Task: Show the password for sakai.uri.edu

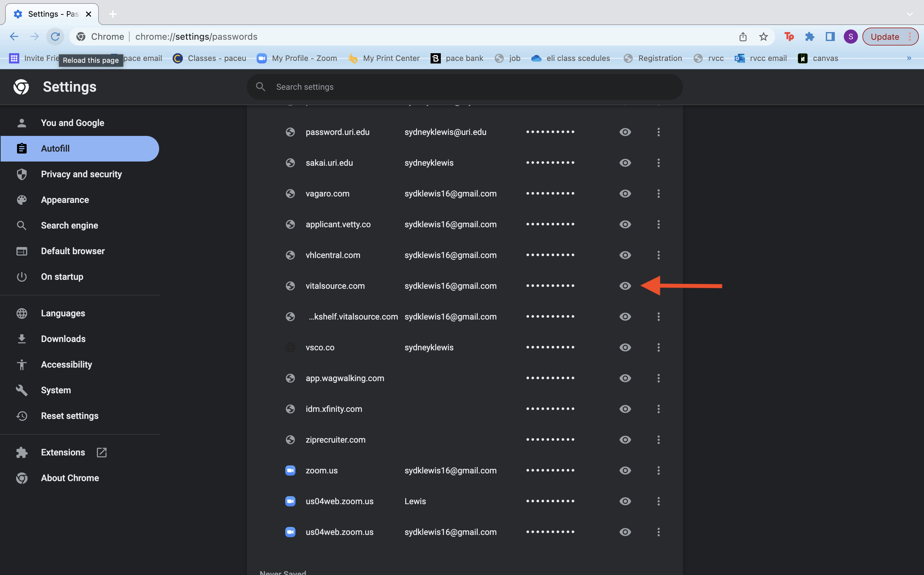Action: pyautogui.click(x=625, y=163)
